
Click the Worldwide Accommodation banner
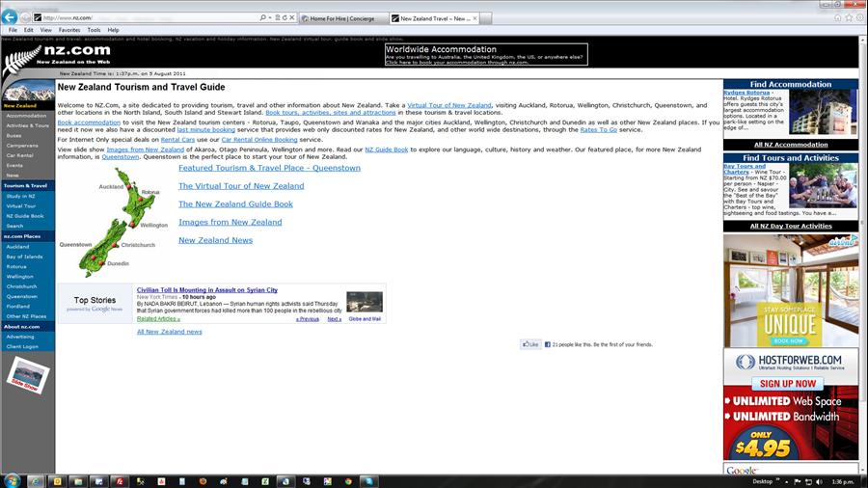(486, 54)
